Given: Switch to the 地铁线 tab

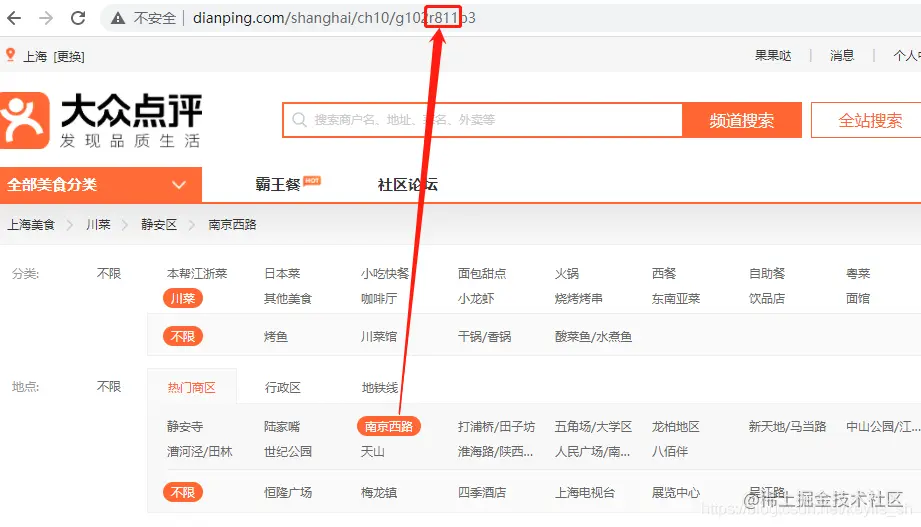Looking at the screenshot, I should point(379,387).
